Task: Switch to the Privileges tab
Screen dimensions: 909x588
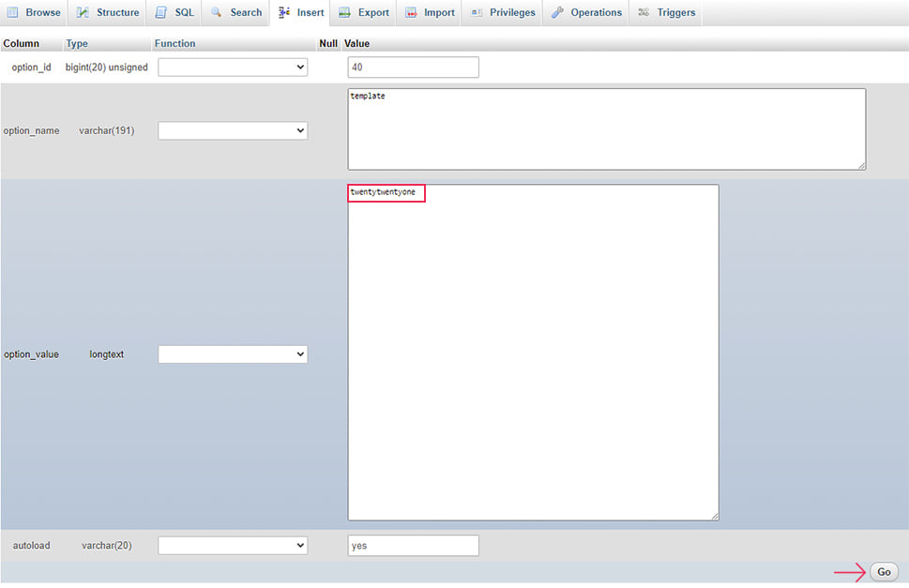Action: 503,13
